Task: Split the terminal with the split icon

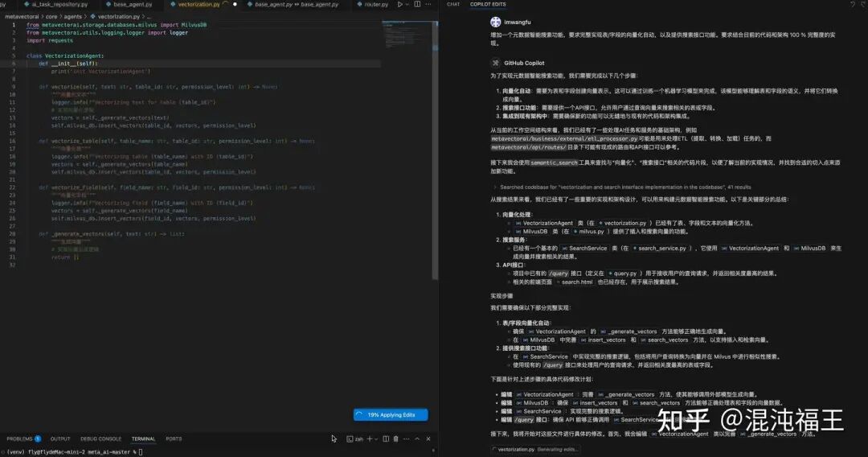Action: (386, 438)
